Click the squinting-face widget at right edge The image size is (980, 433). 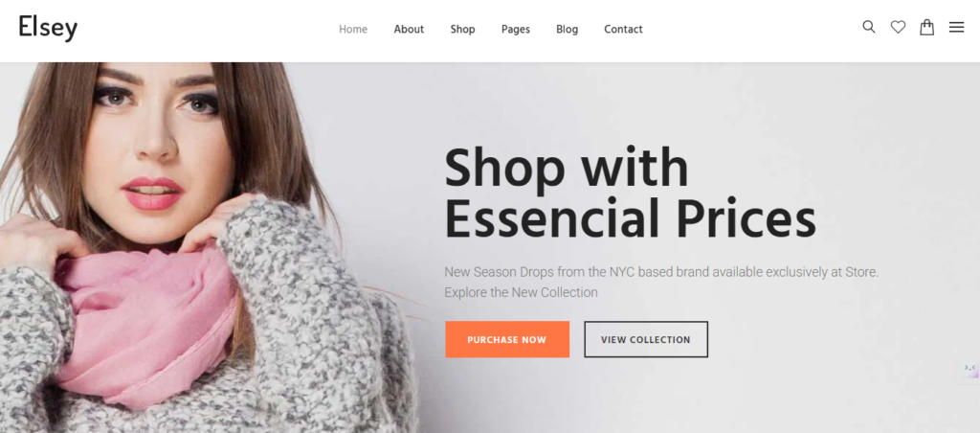pos(969,369)
